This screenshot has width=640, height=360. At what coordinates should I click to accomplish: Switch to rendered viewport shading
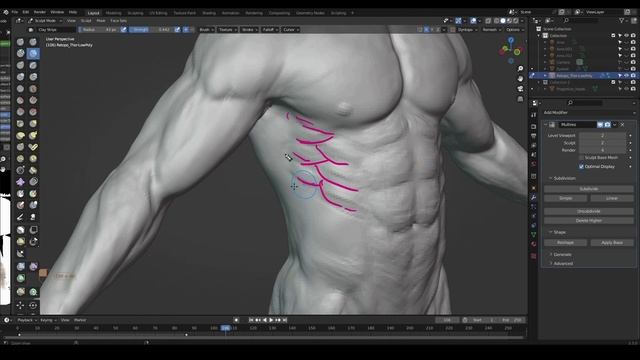(x=516, y=21)
